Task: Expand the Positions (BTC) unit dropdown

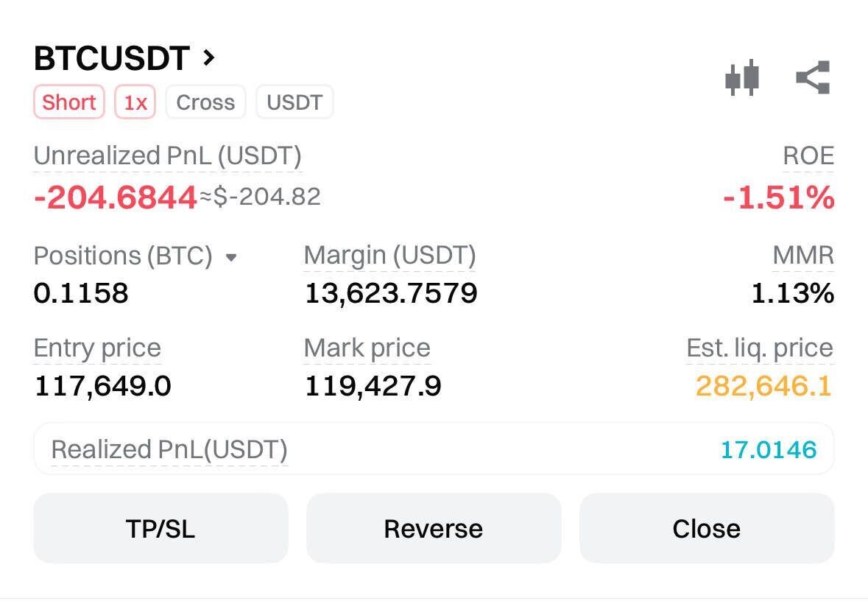Action: tap(231, 257)
